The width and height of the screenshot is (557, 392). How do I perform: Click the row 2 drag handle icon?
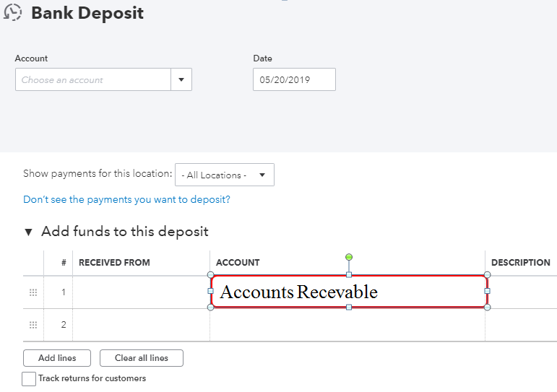click(33, 325)
